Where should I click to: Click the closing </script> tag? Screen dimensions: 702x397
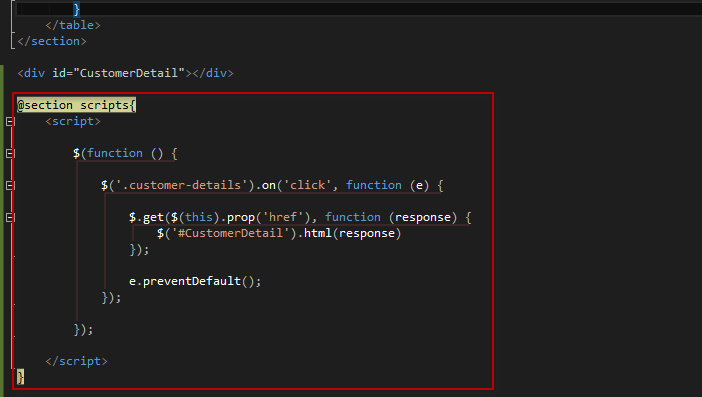pos(76,361)
